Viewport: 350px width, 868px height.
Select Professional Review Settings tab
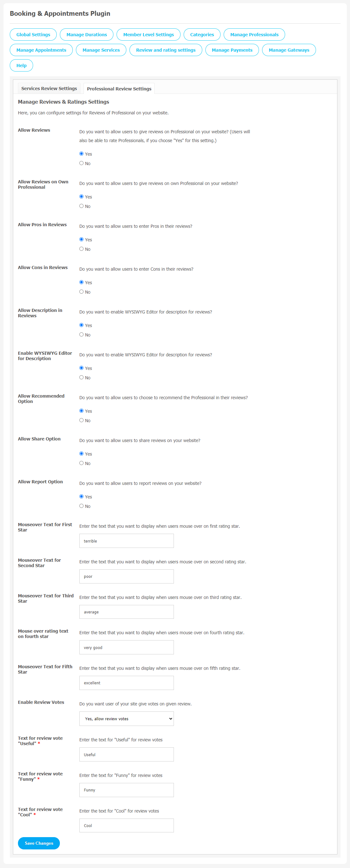[x=119, y=89]
